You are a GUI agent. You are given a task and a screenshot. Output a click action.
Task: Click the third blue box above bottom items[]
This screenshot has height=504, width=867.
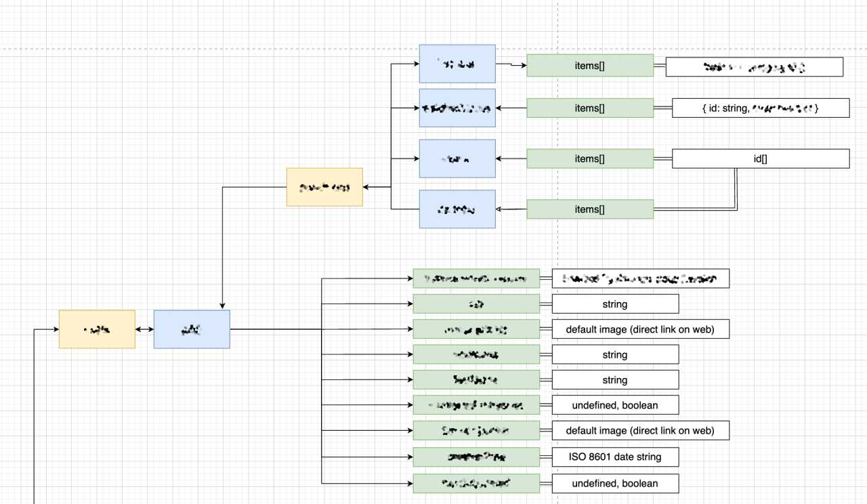[x=457, y=158]
